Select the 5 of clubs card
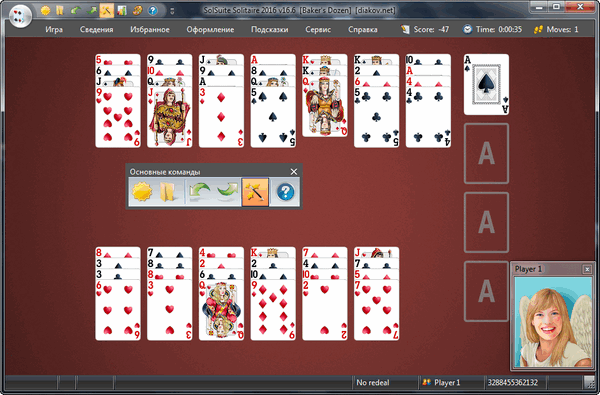The width and height of the screenshot is (600, 395). pos(377,118)
